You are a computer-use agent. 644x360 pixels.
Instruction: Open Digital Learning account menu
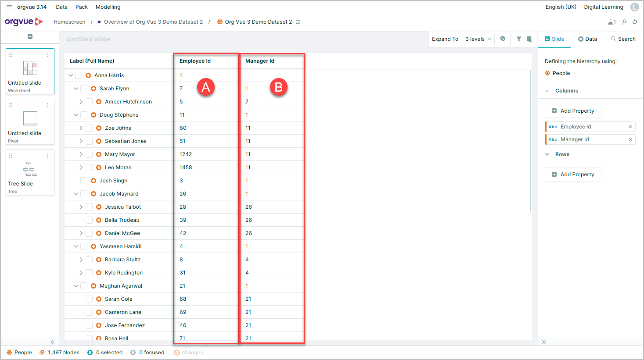tap(604, 7)
